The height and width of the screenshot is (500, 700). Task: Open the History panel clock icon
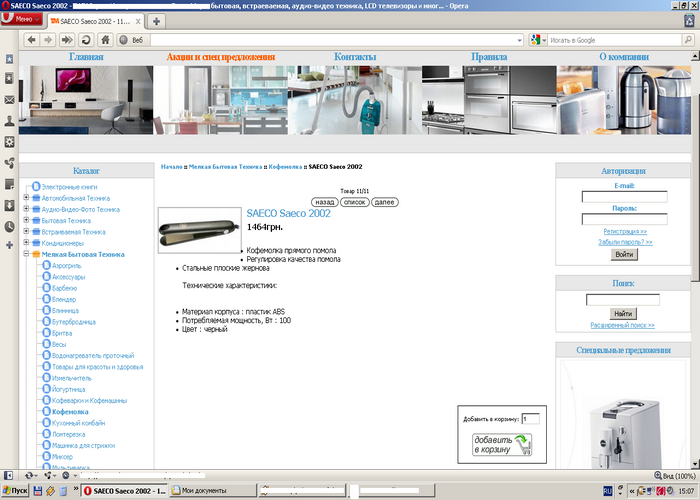tap(9, 226)
